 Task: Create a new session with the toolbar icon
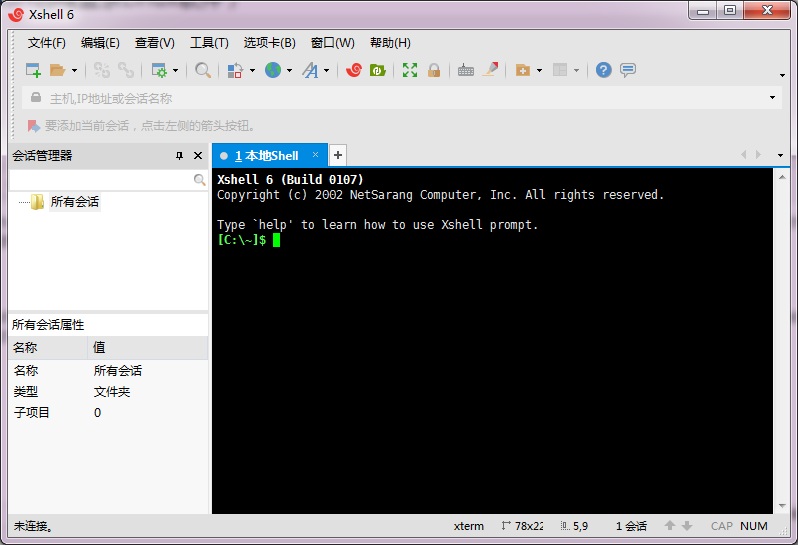(x=33, y=70)
